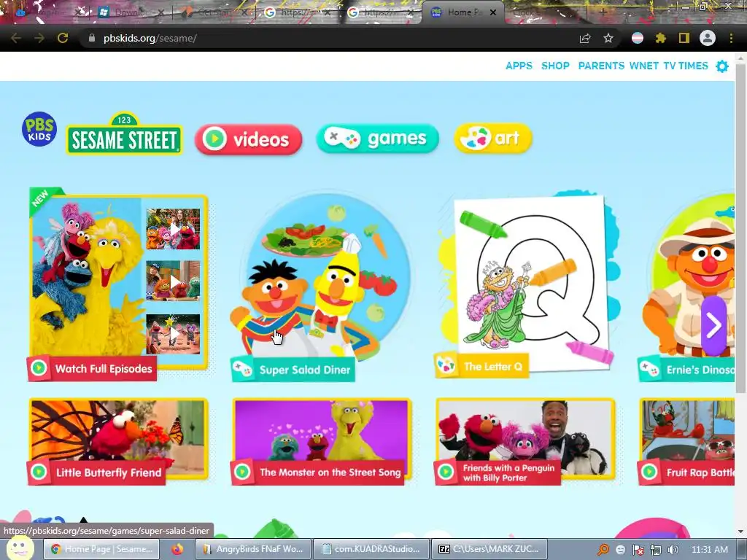Click the Fruit Rap Battle label
This screenshot has width=747, height=560.
point(700,472)
